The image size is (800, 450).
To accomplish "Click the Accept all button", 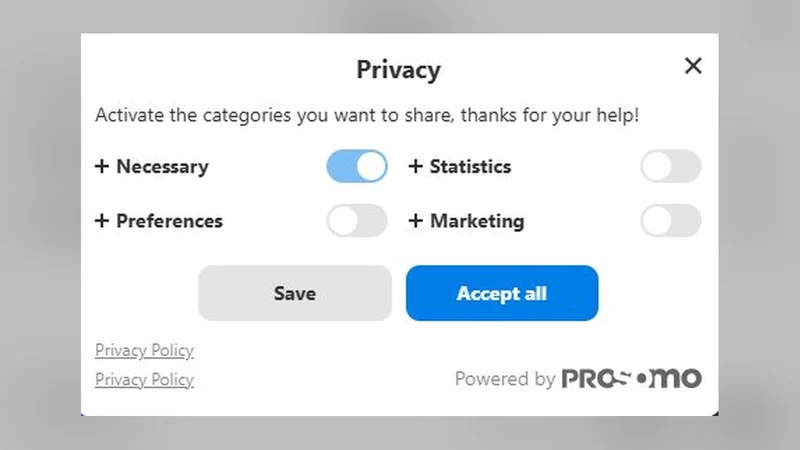I will pos(502,293).
